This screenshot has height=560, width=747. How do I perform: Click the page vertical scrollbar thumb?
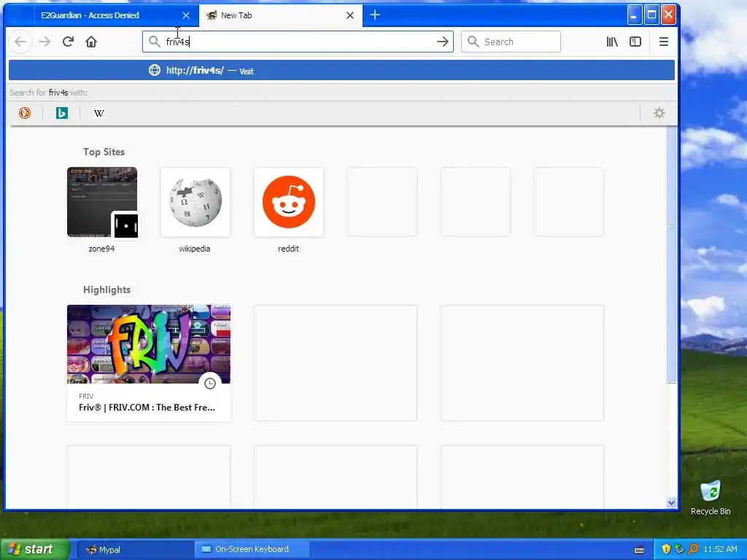click(x=671, y=254)
